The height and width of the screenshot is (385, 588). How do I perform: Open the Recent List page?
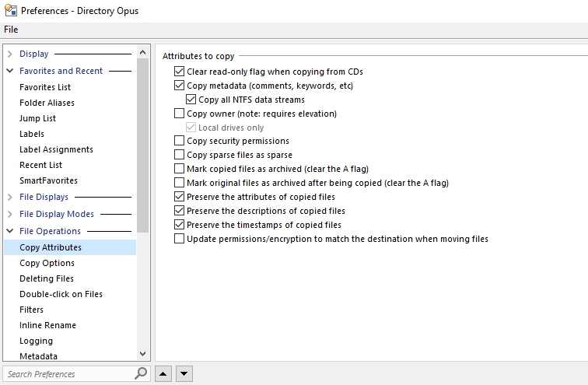pyautogui.click(x=41, y=165)
